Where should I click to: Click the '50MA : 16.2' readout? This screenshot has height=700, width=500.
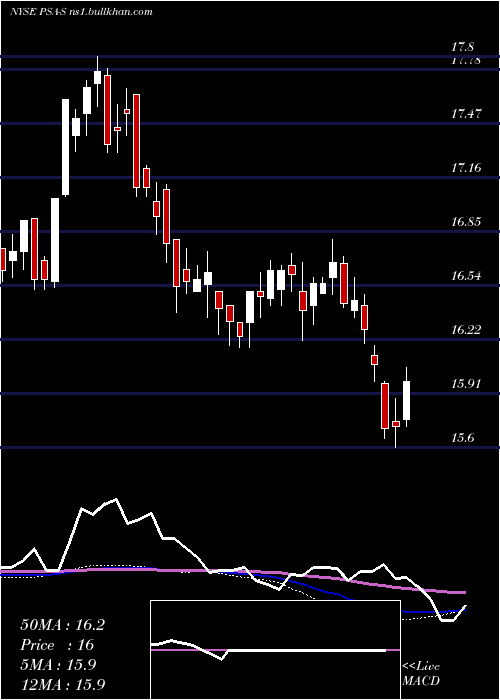(62, 625)
